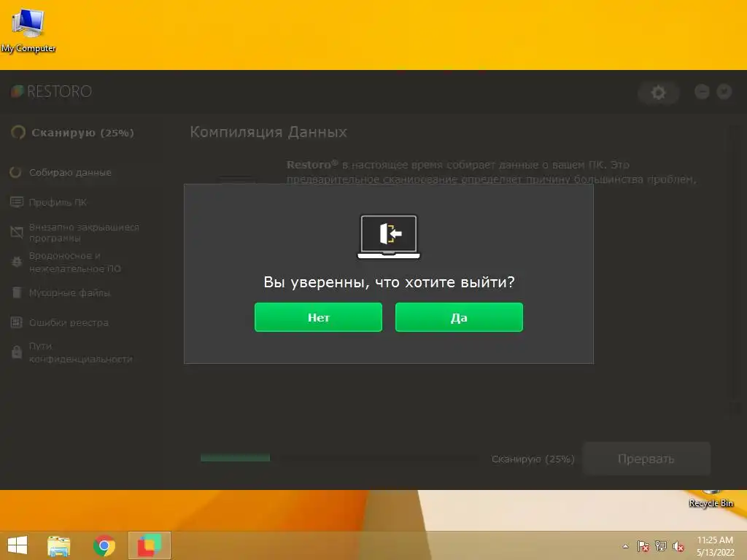Select Вредоносное и нежелательное ПО item
The height and width of the screenshot is (560, 747).
click(66, 262)
